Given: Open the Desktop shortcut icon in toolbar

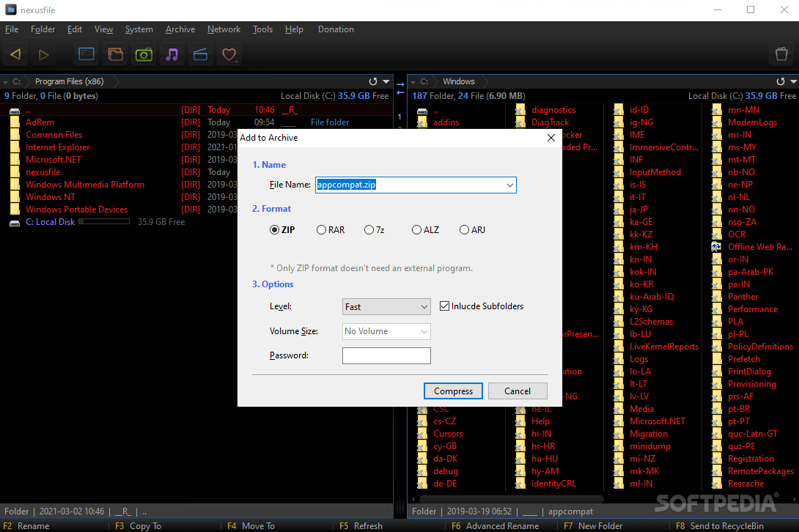Looking at the screenshot, I should coord(86,54).
